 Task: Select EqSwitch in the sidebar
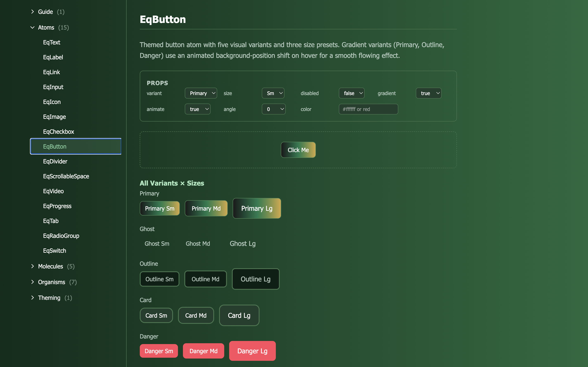[x=54, y=250]
